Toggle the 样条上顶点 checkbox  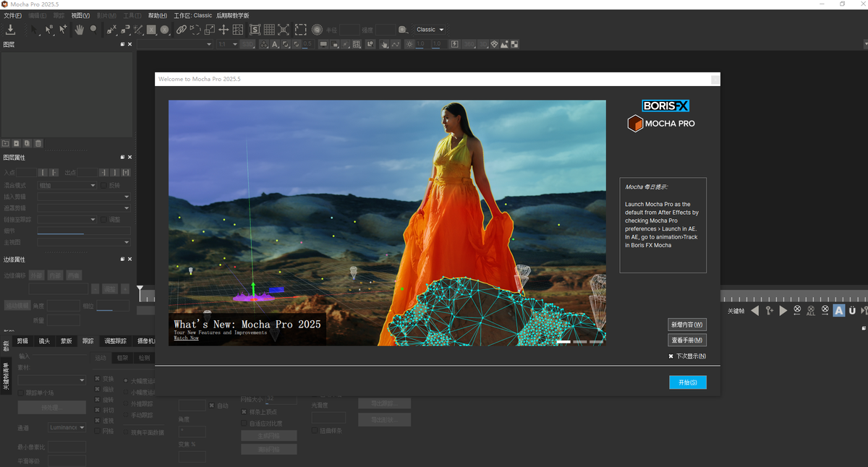[244, 412]
